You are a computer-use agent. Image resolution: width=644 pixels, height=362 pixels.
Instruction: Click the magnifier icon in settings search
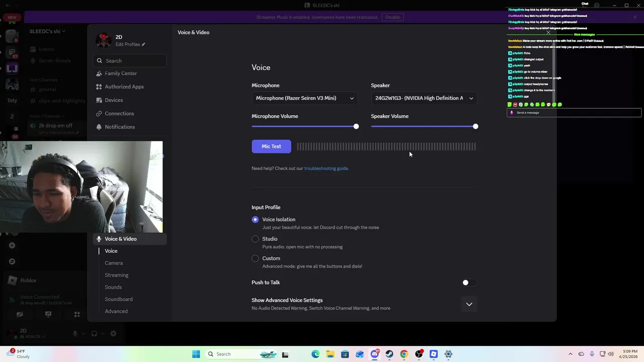click(100, 61)
